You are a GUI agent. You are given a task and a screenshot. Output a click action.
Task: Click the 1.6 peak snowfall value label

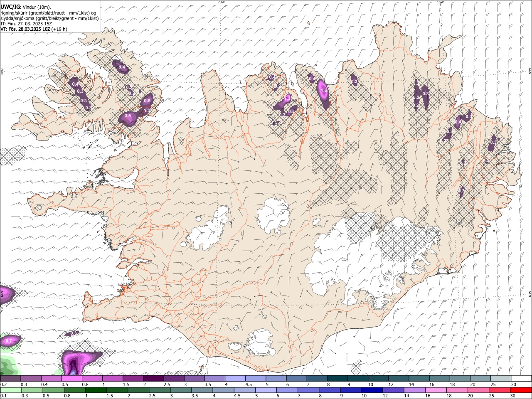click(x=324, y=90)
